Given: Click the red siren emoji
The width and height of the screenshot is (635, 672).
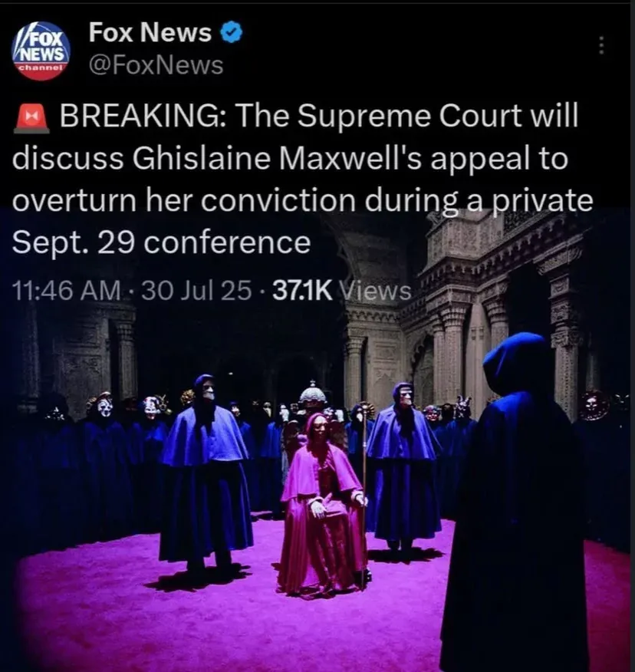Looking at the screenshot, I should (x=31, y=118).
